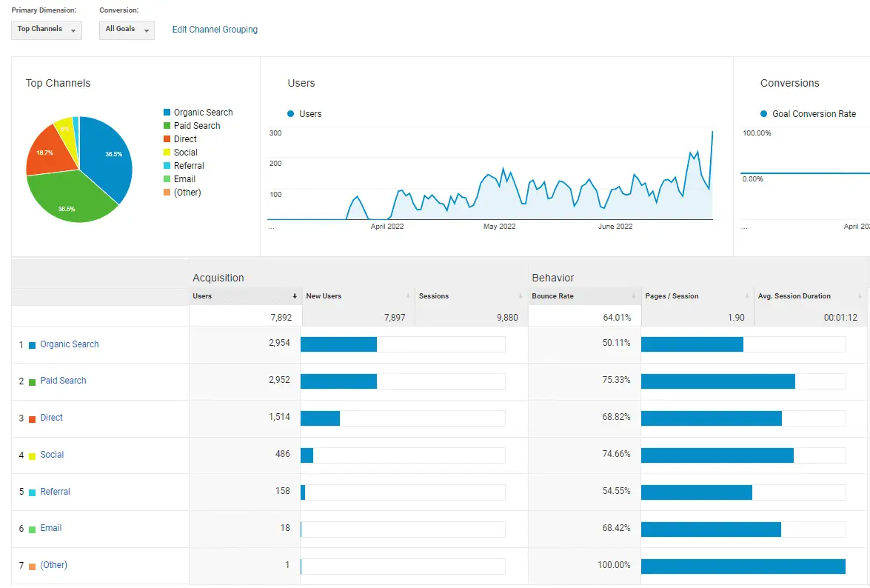The height and width of the screenshot is (588, 870).
Task: Click the sort arrow on Bounce Rate header
Action: click(x=633, y=295)
